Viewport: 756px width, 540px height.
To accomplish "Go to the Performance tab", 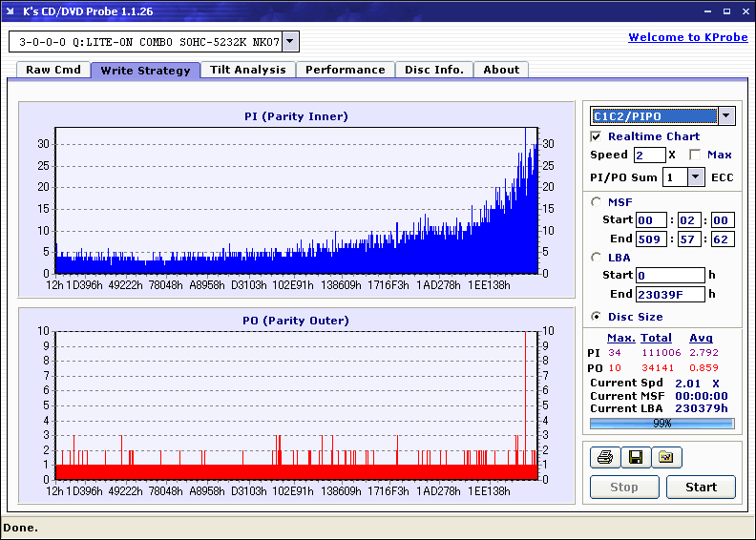I will (x=345, y=70).
